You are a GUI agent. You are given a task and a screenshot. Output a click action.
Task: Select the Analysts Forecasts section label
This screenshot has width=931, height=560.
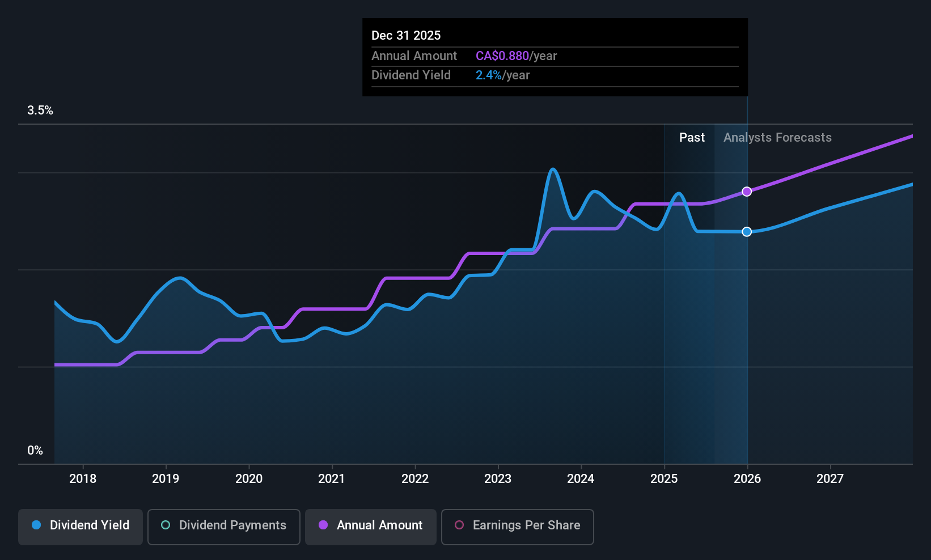click(x=777, y=137)
